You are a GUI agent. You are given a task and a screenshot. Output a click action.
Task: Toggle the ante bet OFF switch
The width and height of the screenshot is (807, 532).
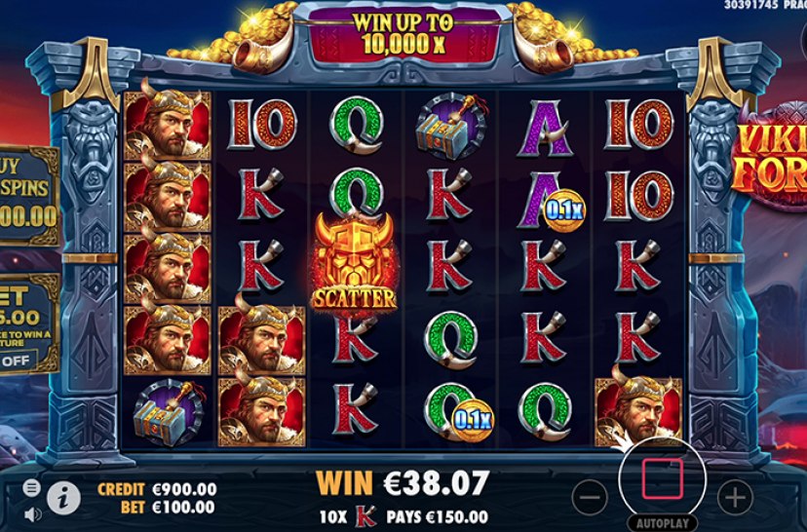(18, 361)
